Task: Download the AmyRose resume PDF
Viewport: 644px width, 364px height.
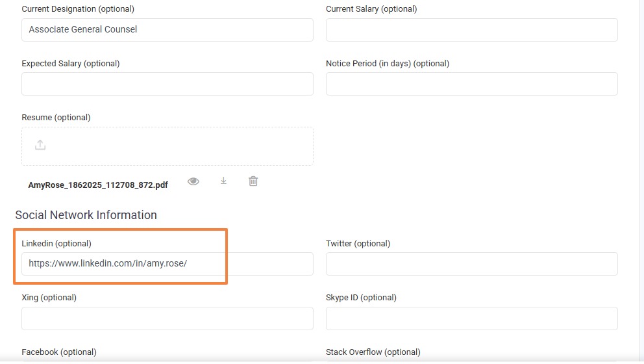Action: [223, 181]
